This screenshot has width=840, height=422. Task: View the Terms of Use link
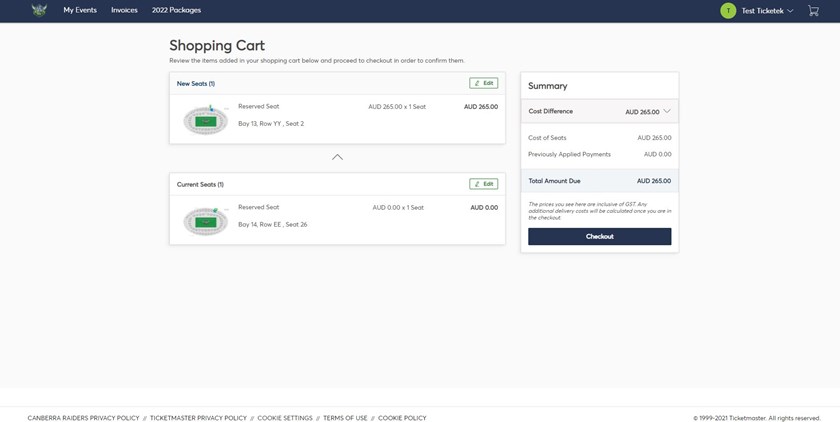(345, 418)
